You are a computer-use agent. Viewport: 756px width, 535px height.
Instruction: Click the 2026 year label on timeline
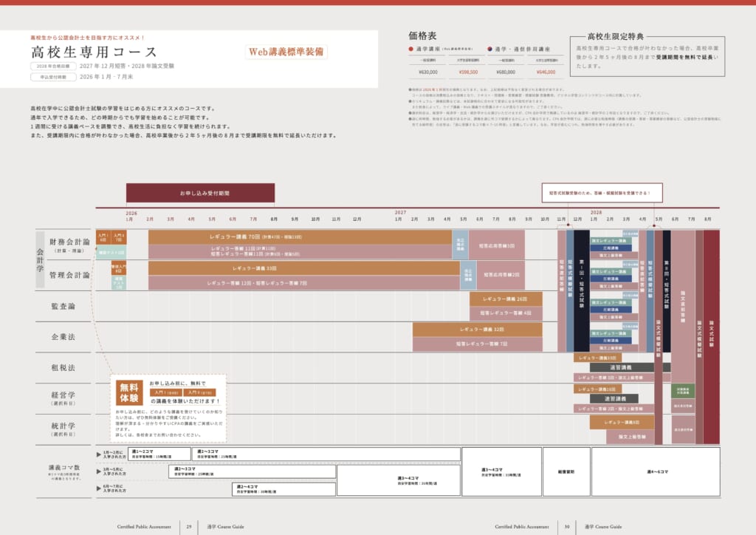(131, 213)
